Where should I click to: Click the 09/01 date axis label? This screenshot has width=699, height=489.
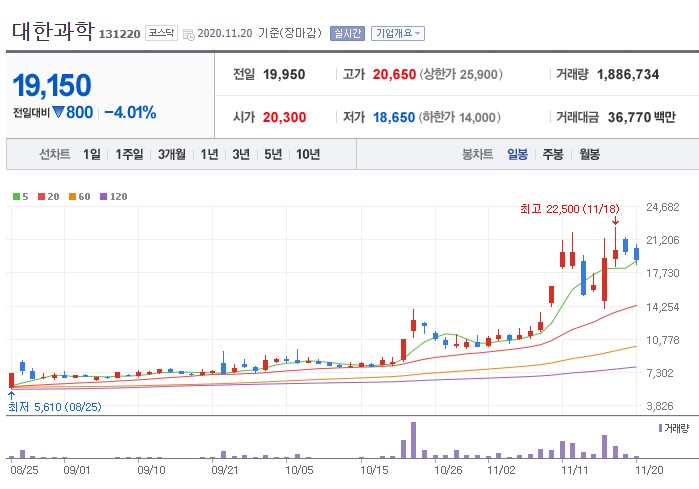pos(77,470)
